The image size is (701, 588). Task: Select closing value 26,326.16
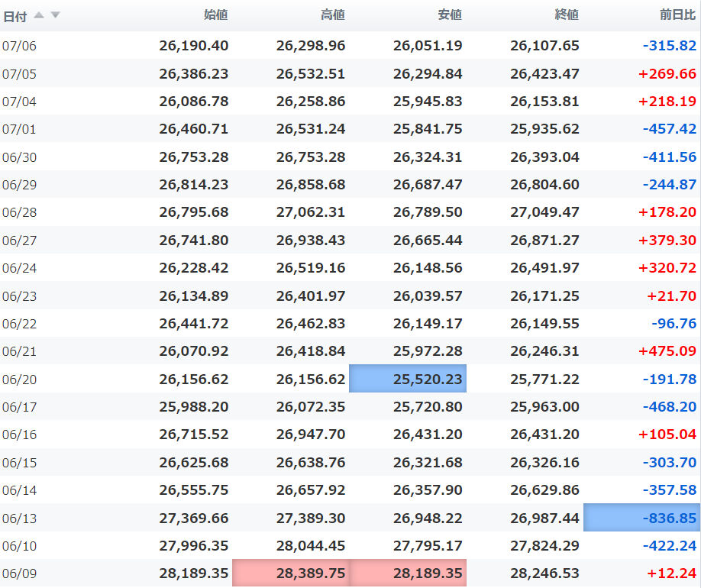(x=545, y=463)
